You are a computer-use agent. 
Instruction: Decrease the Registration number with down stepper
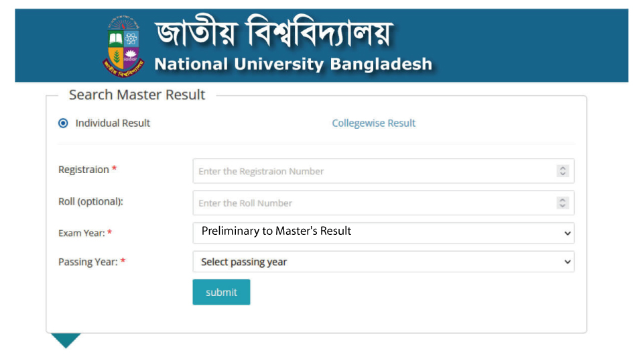(563, 174)
